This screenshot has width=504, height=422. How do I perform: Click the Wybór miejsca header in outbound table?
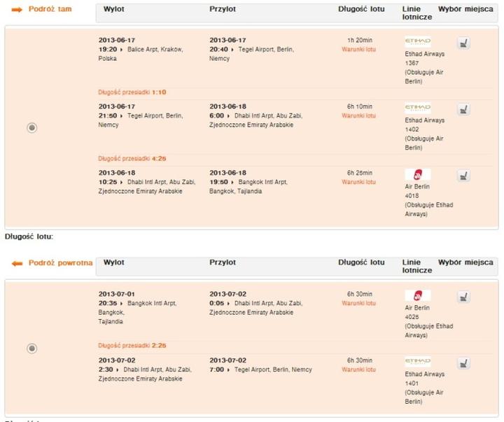tap(465, 9)
